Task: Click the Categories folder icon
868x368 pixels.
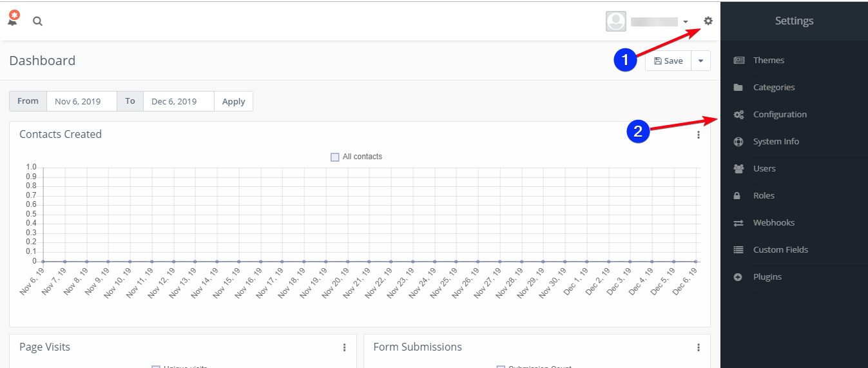Action: (738, 87)
